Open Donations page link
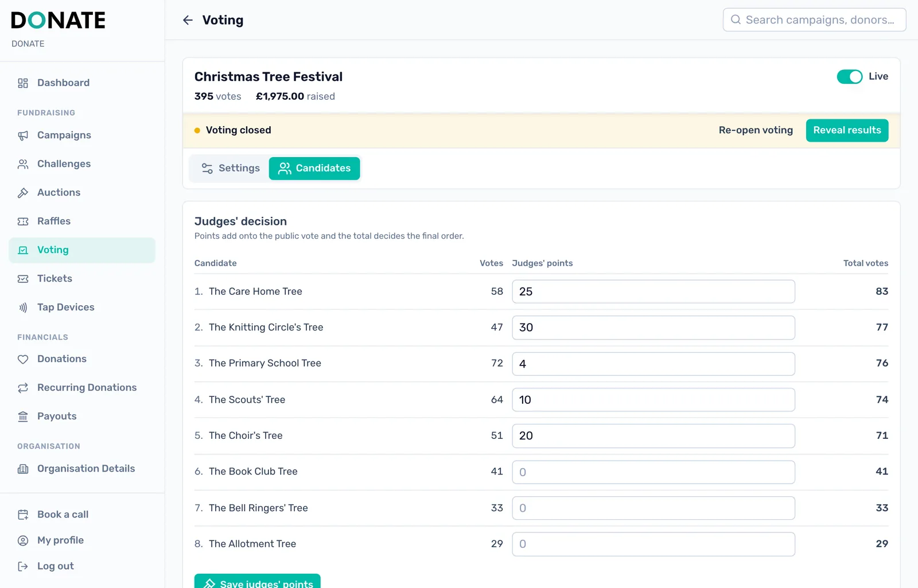Viewport: 918px width, 588px height. point(82,359)
